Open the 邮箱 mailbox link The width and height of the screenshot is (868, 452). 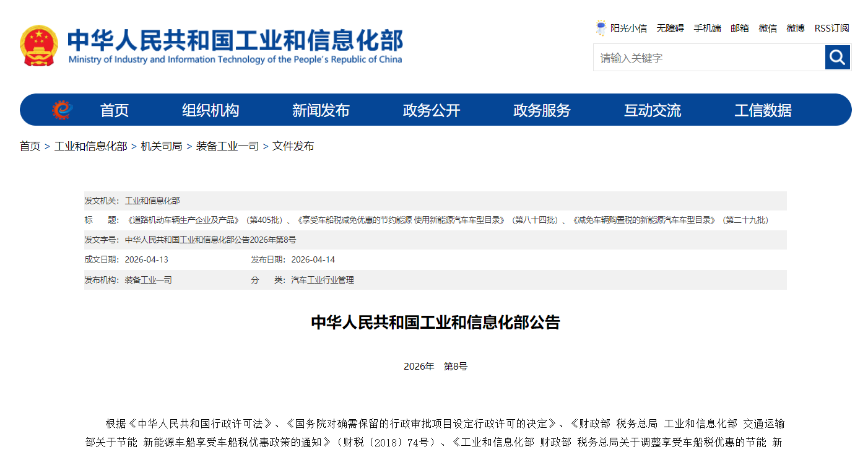(740, 28)
